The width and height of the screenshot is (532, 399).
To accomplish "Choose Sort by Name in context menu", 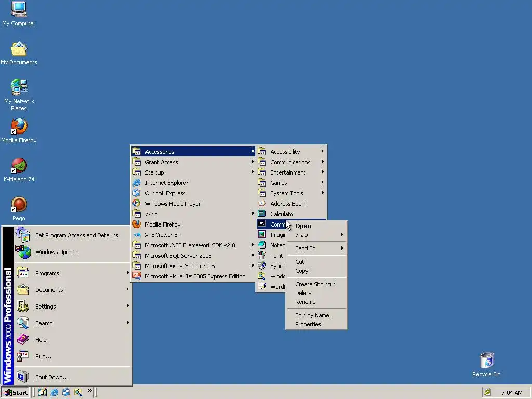I will point(316,315).
